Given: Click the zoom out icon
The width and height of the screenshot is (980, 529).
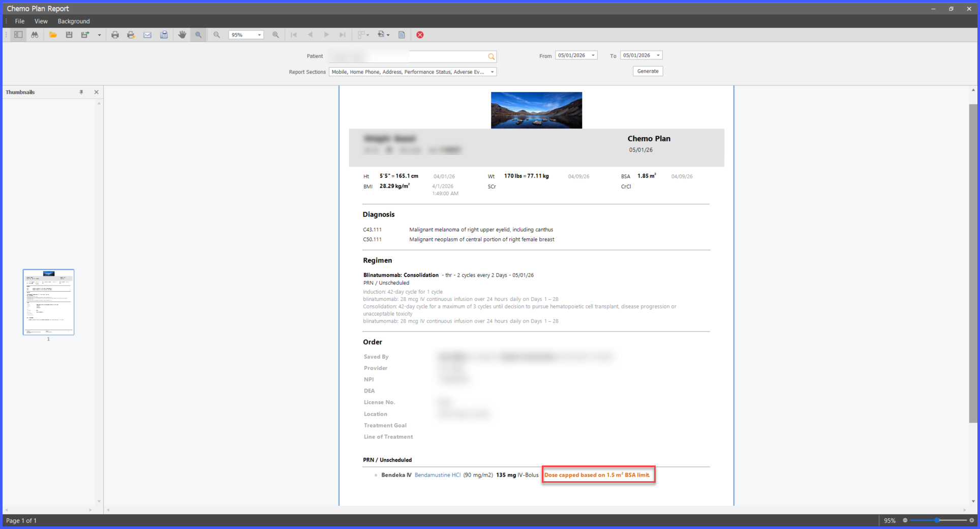Looking at the screenshot, I should 217,35.
